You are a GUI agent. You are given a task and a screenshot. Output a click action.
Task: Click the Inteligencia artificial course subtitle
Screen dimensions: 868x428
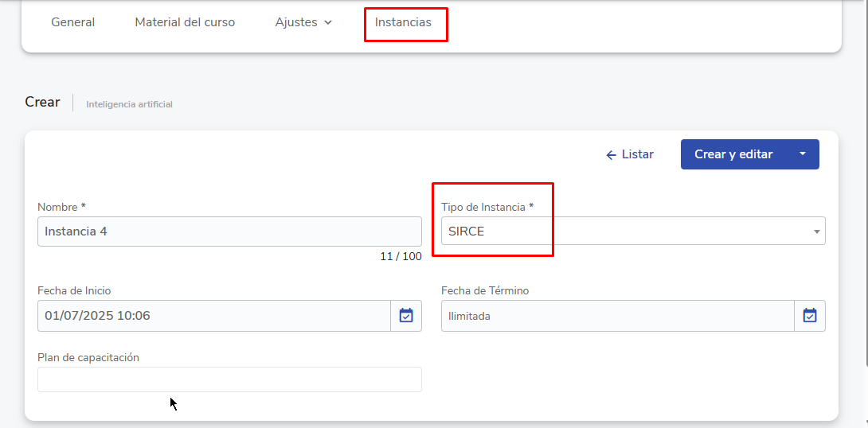click(x=129, y=104)
